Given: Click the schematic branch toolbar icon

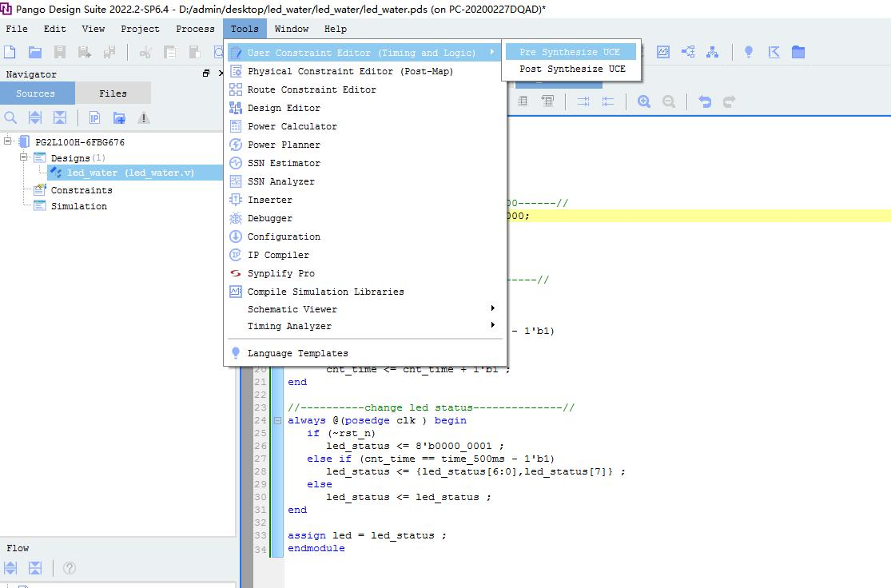Looking at the screenshot, I should point(688,52).
